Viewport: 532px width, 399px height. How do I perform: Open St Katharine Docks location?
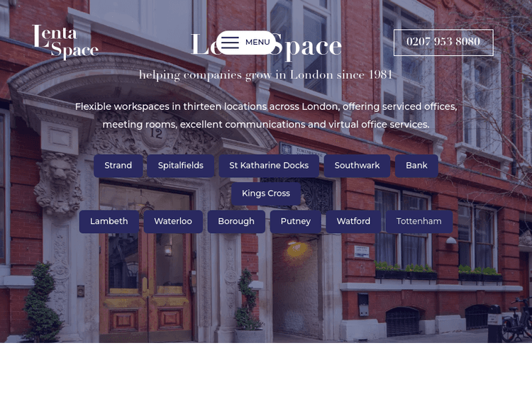pyautogui.click(x=269, y=166)
